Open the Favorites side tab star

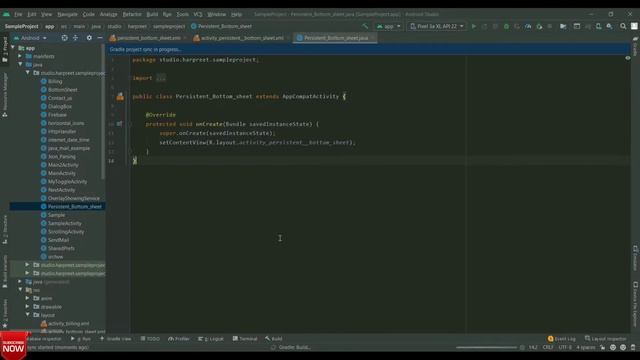pyautogui.click(x=5, y=326)
